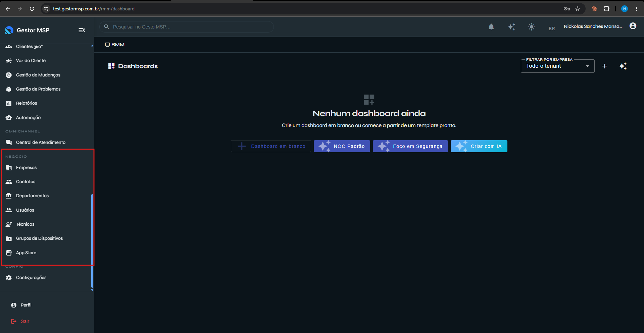Open the AI sparkle assistant in top bar
Image resolution: width=644 pixels, height=333 pixels.
point(511,27)
